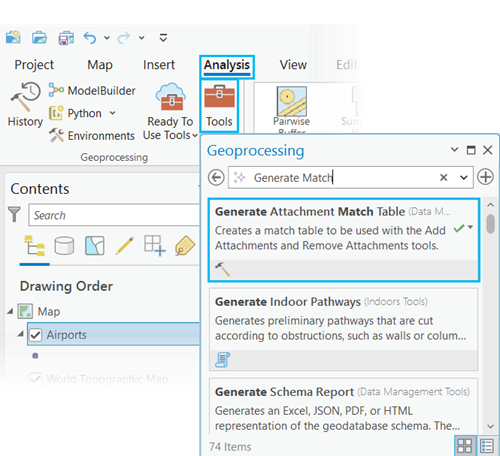Add tool using the plus circle button

point(485,177)
